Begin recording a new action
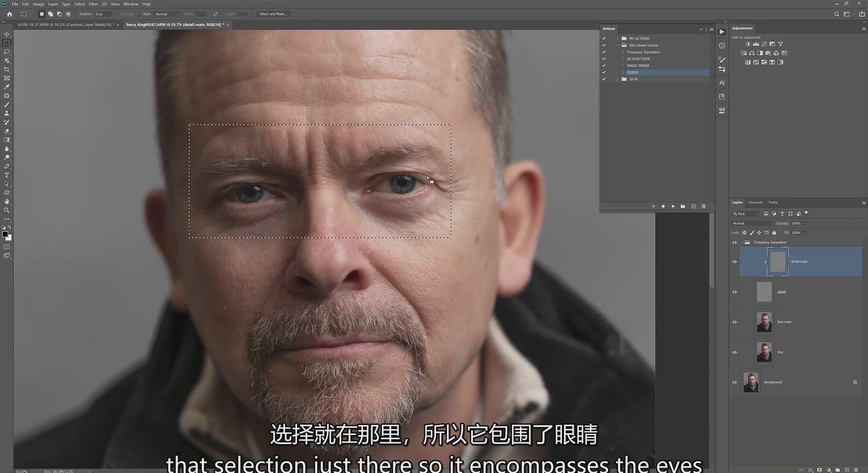Screen dimensions: 868x473 [663, 206]
